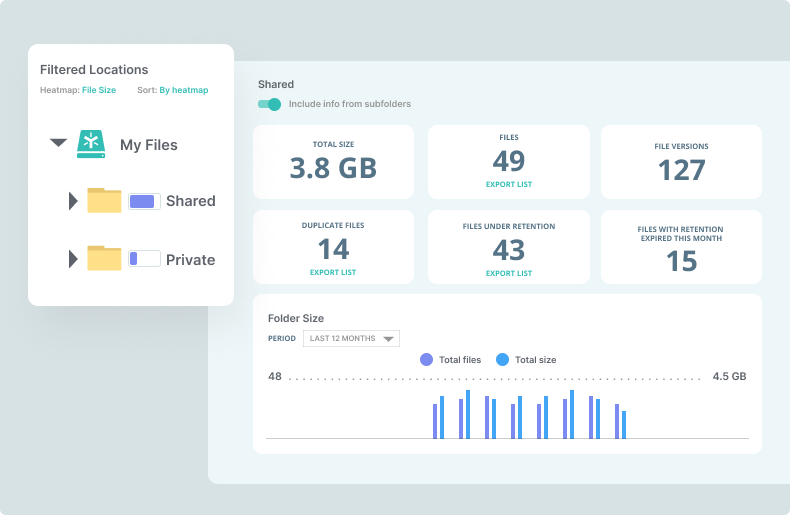Image resolution: width=790 pixels, height=515 pixels.
Task: Change sorting via By heatmap link
Action: 184,90
